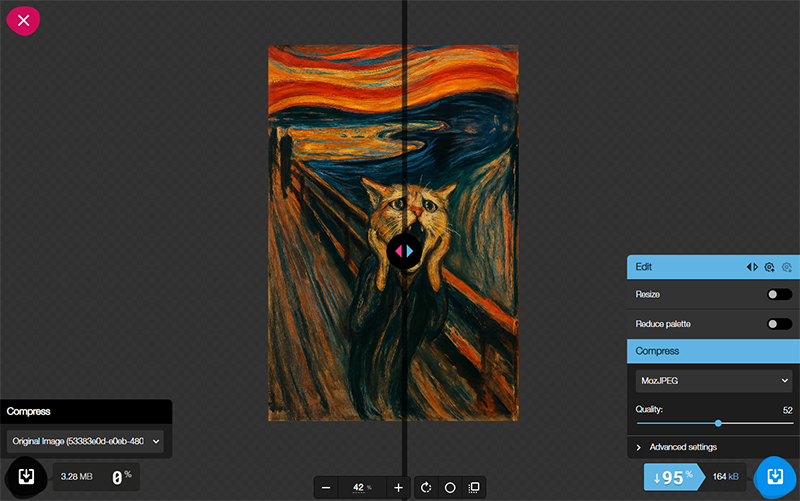Image resolution: width=800 pixels, height=501 pixels.
Task: Click the split-view comparison handle on image
Action: pos(404,251)
